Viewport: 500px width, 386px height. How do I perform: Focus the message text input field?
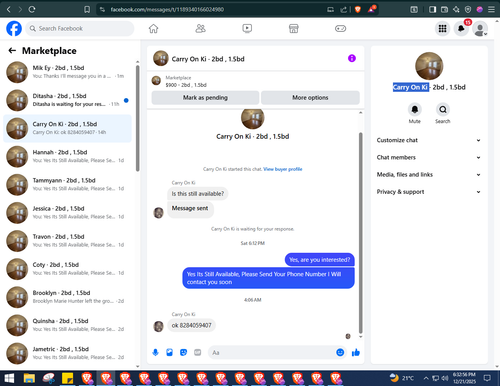(272, 352)
